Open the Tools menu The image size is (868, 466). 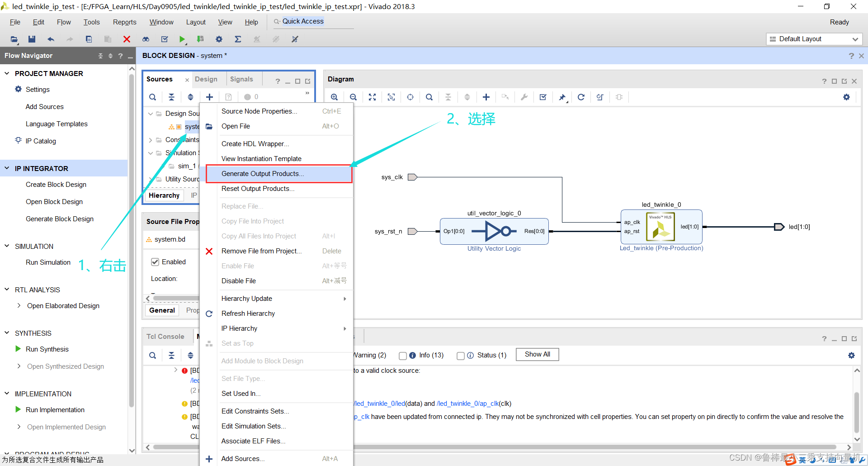pos(91,22)
